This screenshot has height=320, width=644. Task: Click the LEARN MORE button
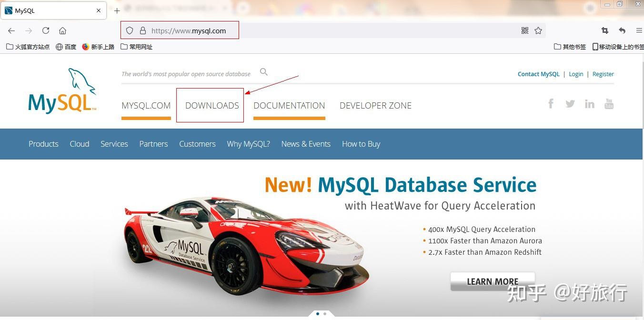(492, 281)
